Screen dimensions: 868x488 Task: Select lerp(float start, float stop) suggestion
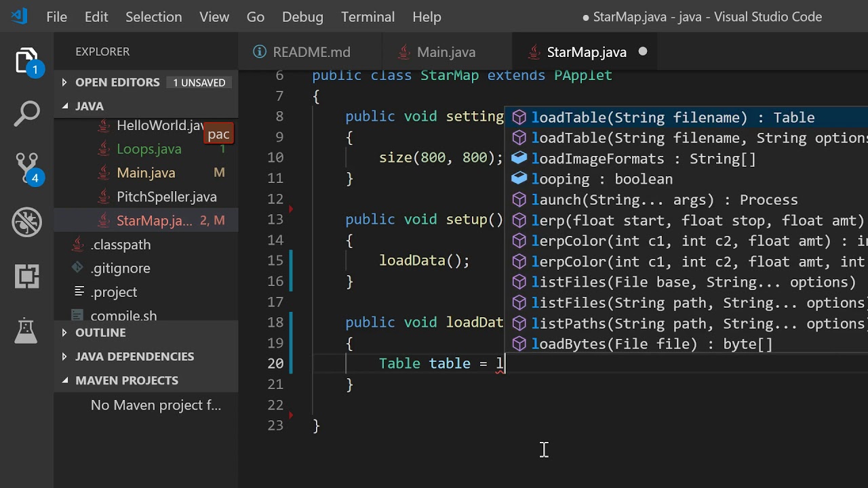pos(686,220)
